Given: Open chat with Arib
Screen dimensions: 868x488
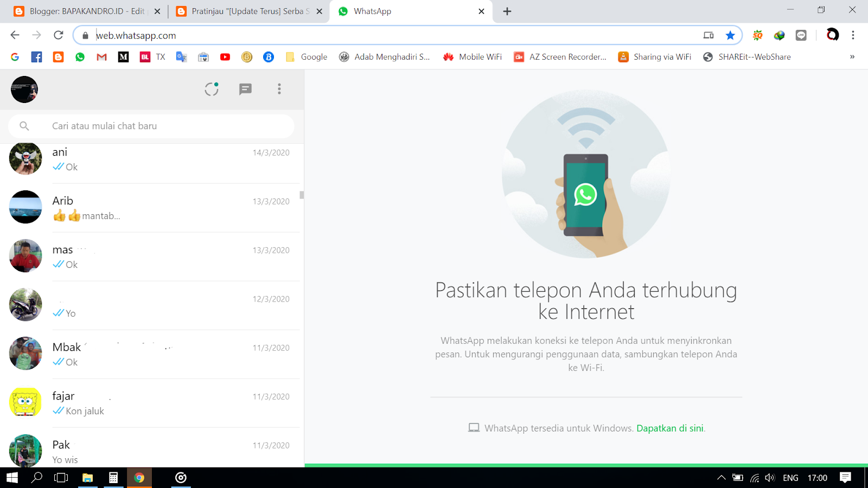Looking at the screenshot, I should tap(152, 208).
